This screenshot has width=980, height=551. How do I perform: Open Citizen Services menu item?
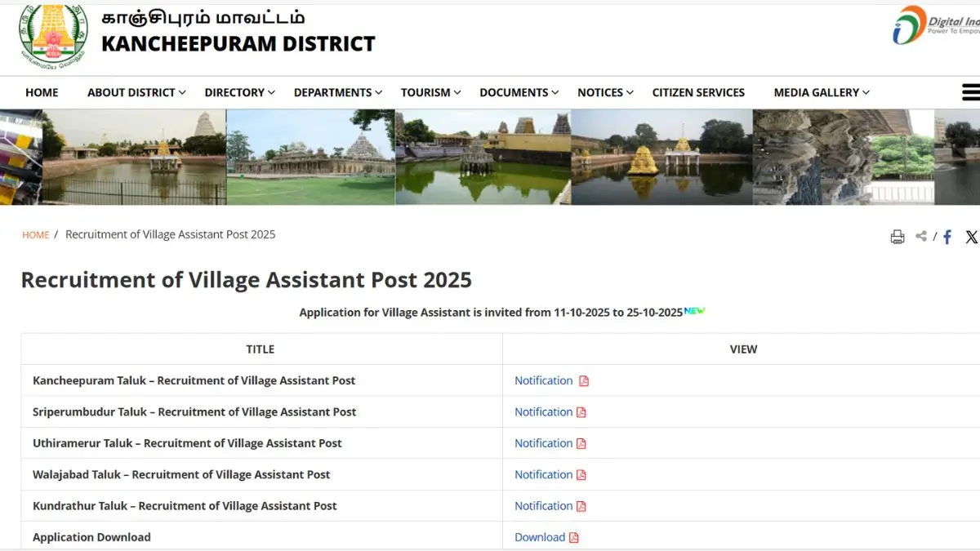coord(698,92)
